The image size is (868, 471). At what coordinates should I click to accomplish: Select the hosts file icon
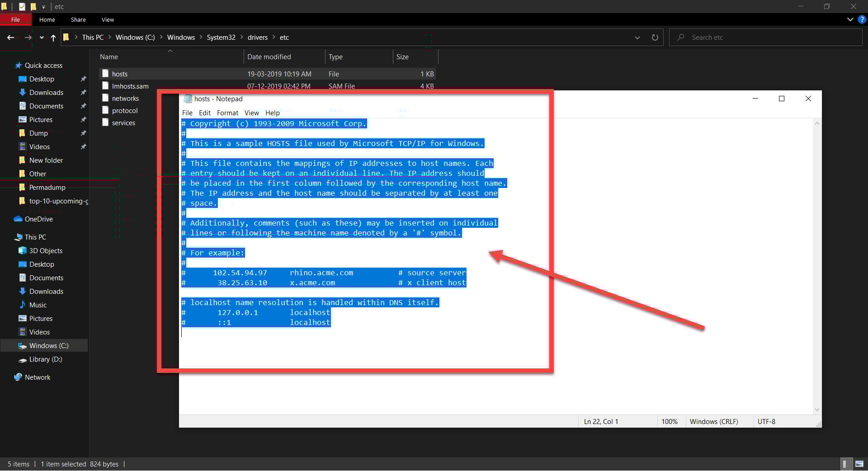pyautogui.click(x=105, y=73)
